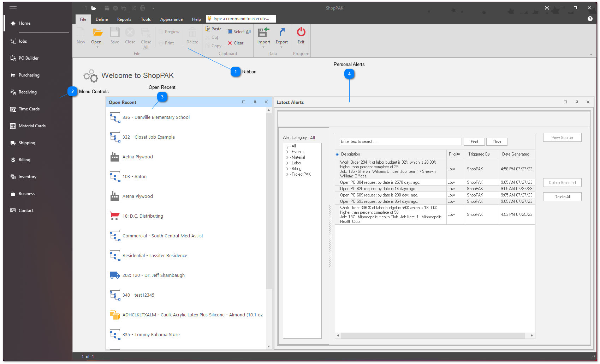Go to Shipping in the left sidebar
Screen dimensions: 600x364
pos(27,143)
